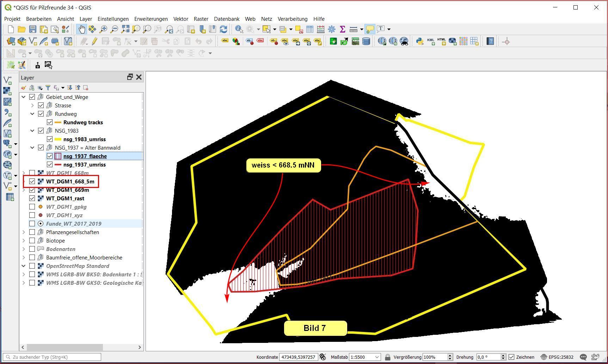This screenshot has height=364, width=608.
Task: Open the Maßstab scale dropdown
Action: (377, 357)
